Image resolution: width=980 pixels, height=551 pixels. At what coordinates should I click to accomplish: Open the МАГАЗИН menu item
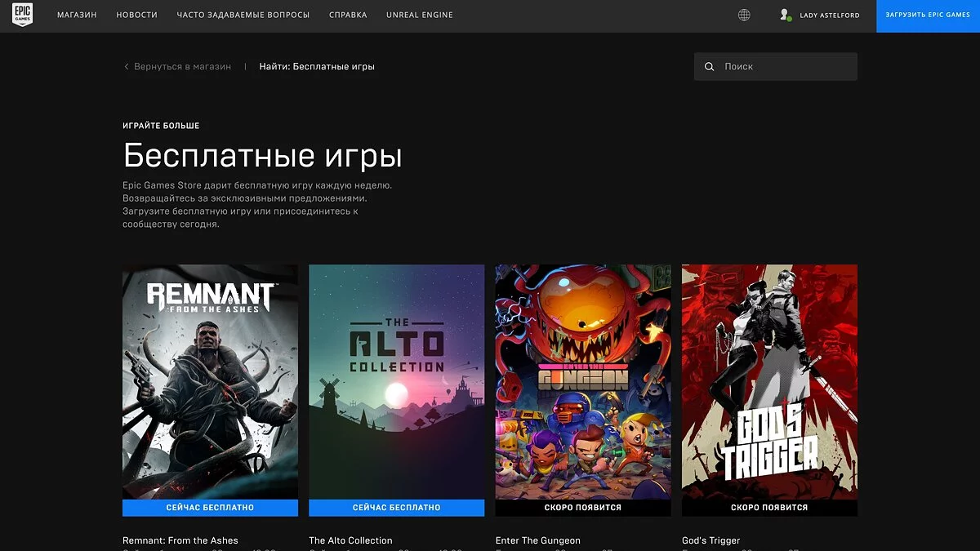click(77, 15)
